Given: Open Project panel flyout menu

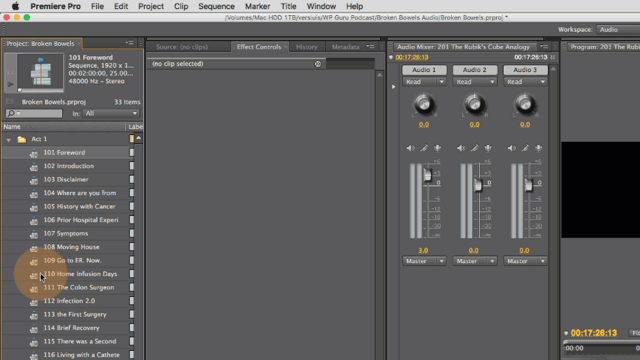Looking at the screenshot, I should (130, 42).
